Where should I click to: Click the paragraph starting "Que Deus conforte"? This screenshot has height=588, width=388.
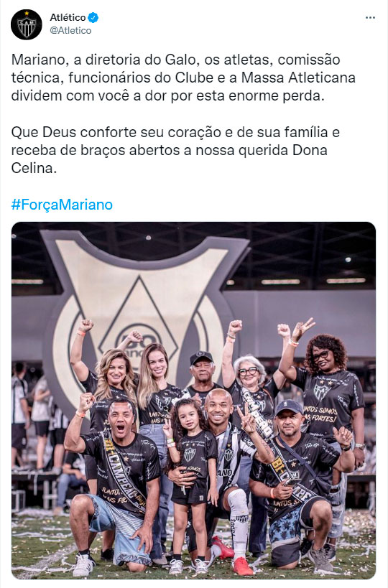(175, 150)
